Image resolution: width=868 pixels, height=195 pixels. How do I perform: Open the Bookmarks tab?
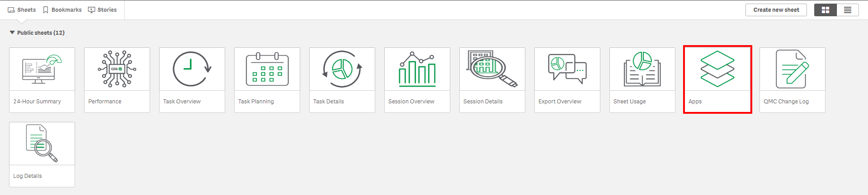coord(62,9)
